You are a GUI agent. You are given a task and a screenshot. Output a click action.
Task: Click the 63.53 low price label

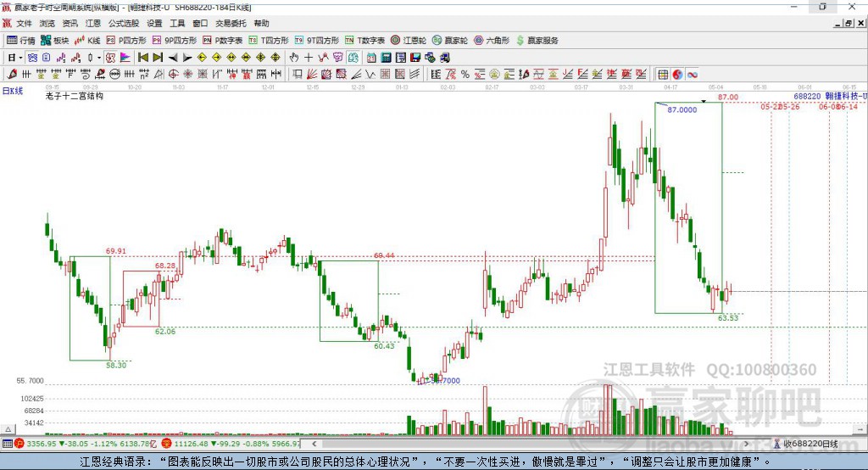coord(728,318)
